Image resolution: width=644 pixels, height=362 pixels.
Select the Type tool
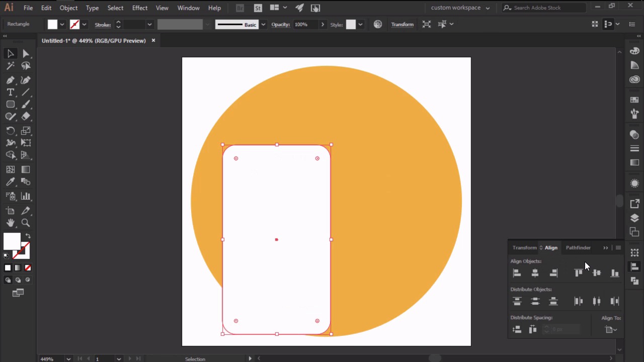click(x=11, y=92)
